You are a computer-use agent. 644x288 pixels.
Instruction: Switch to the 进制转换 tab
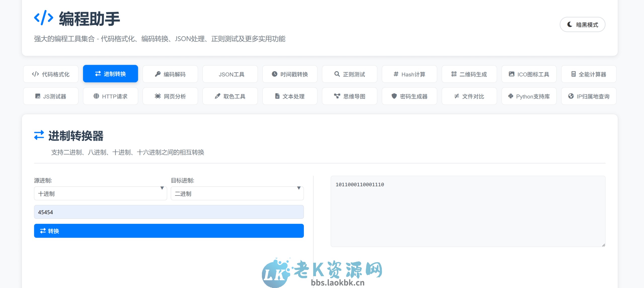pos(110,73)
